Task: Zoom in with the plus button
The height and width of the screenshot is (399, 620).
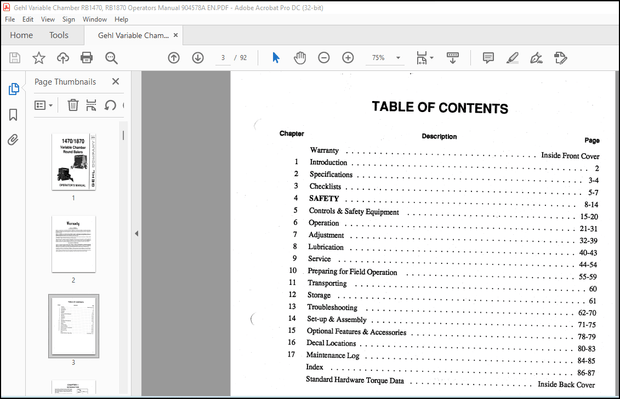Action: [x=348, y=58]
